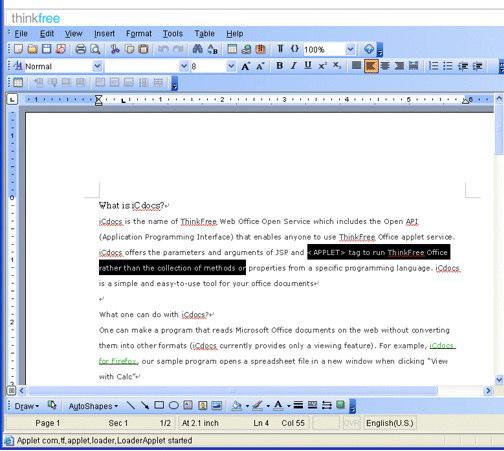Print the document using the printer icon
504x451 pixels.
tap(80, 49)
